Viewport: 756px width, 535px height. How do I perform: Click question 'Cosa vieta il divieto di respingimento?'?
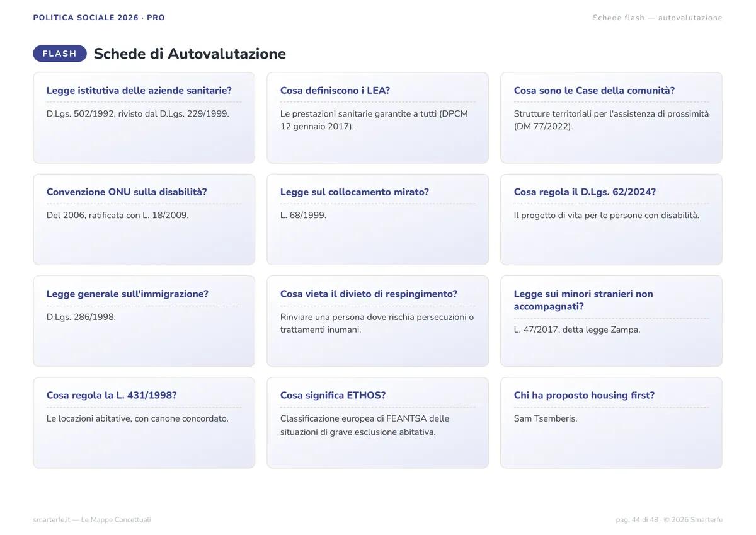point(369,294)
